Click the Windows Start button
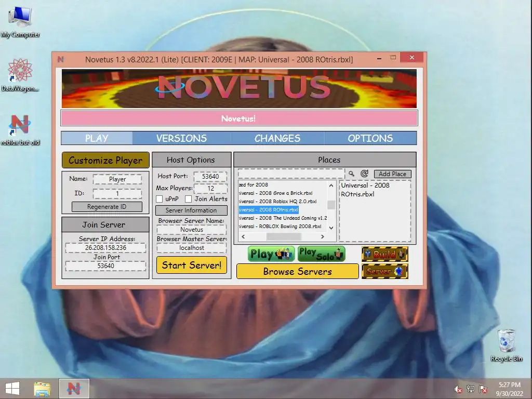Viewport: 532px width, 399px height. [12, 389]
